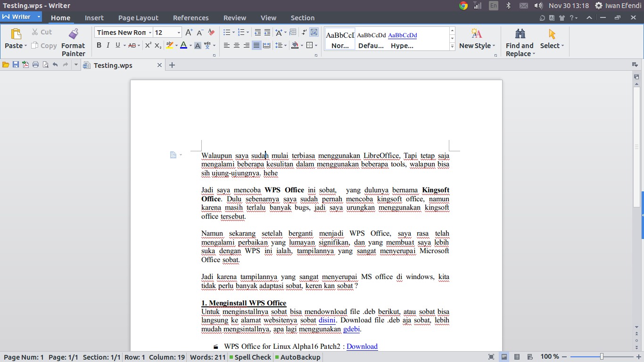Screen dimensions: 644x362
Task: Switch to the Insert tab
Action: 94,18
